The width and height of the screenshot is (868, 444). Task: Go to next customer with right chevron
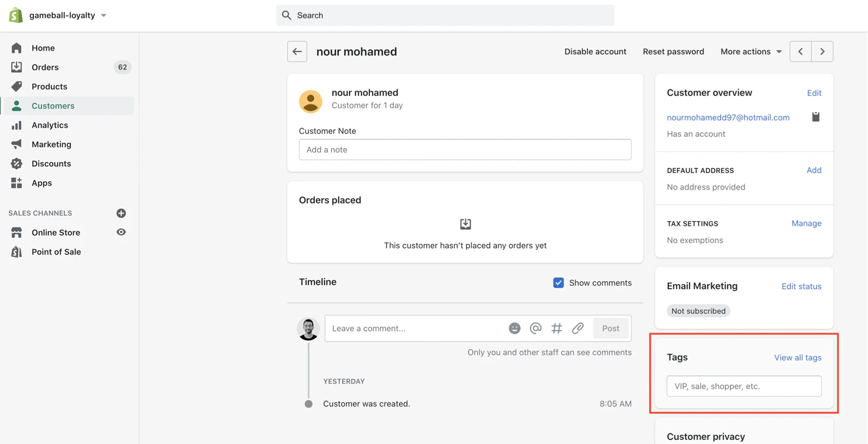[822, 51]
